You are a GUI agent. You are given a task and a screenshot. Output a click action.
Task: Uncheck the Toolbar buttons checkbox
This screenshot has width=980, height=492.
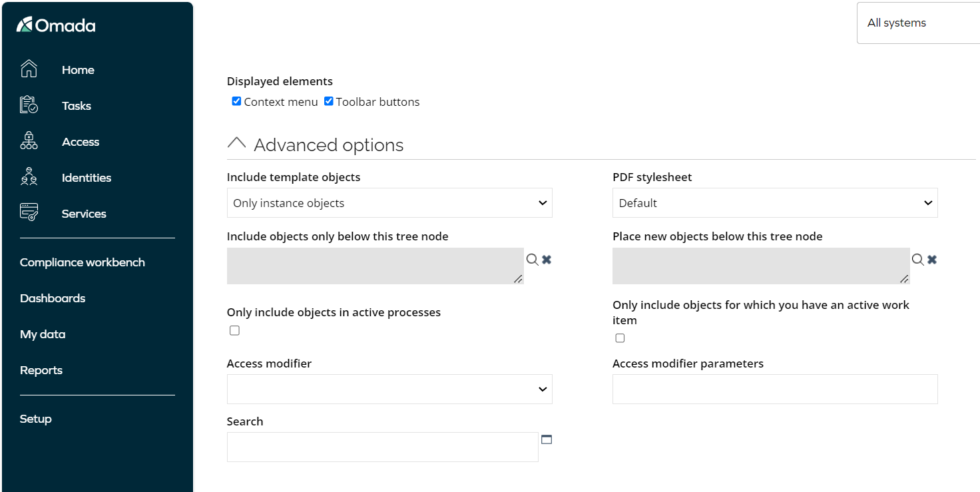pos(328,101)
